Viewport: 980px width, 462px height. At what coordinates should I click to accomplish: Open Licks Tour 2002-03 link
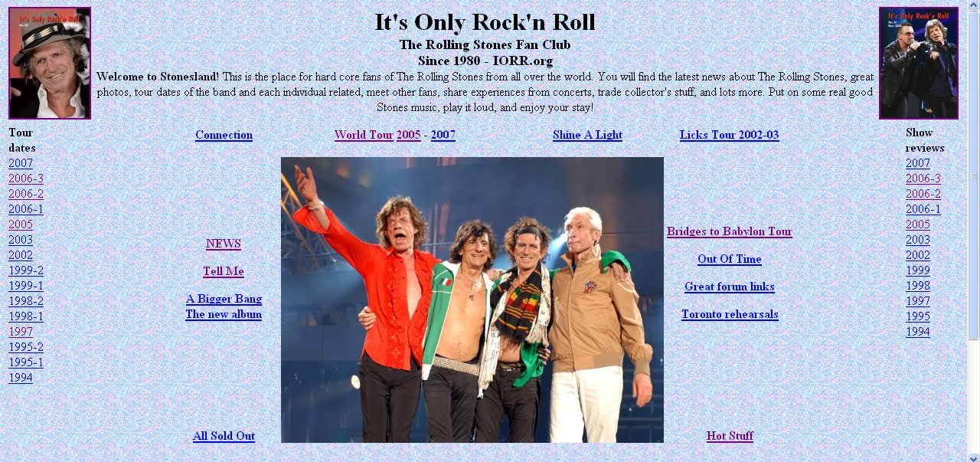click(x=729, y=135)
